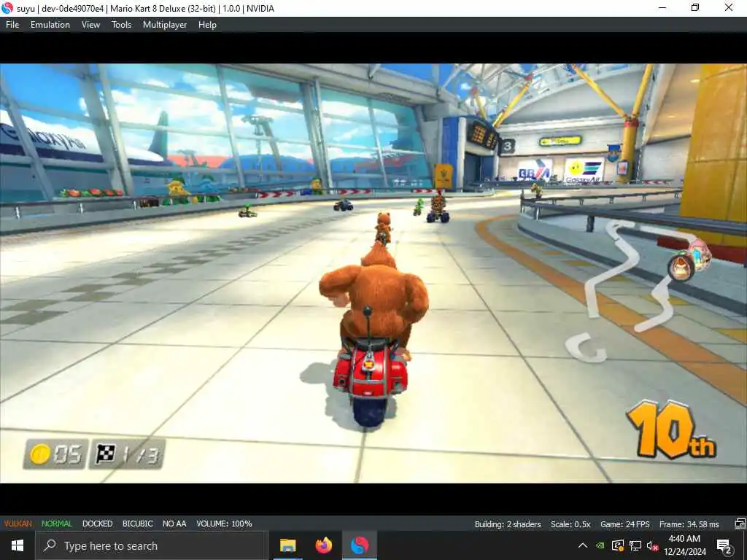Click the NVIDIA tray icon

point(600,545)
